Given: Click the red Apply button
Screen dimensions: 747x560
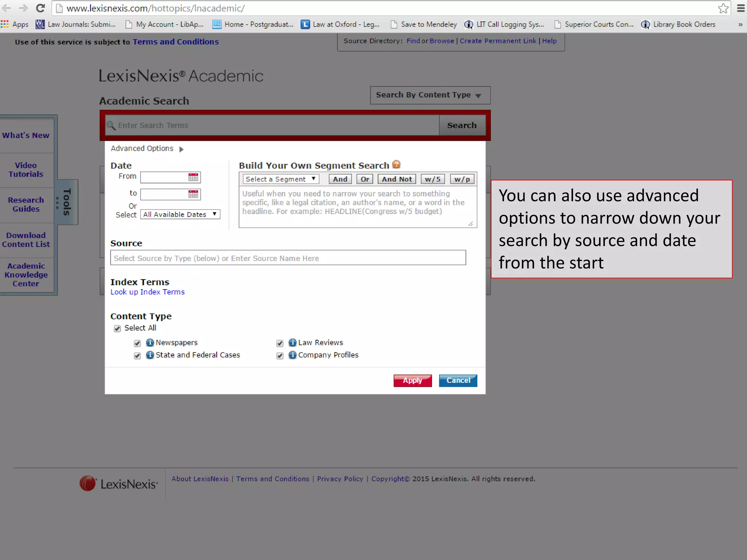Looking at the screenshot, I should 413,380.
